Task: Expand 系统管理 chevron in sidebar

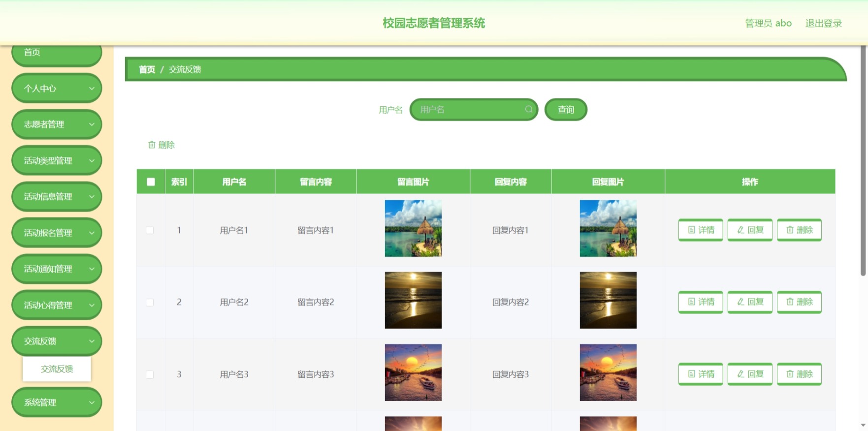Action: tap(92, 402)
